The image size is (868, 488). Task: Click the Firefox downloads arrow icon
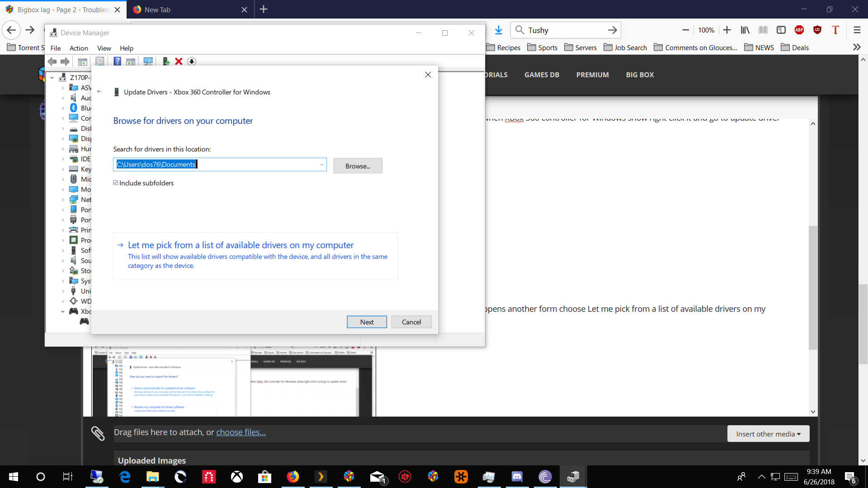(498, 30)
